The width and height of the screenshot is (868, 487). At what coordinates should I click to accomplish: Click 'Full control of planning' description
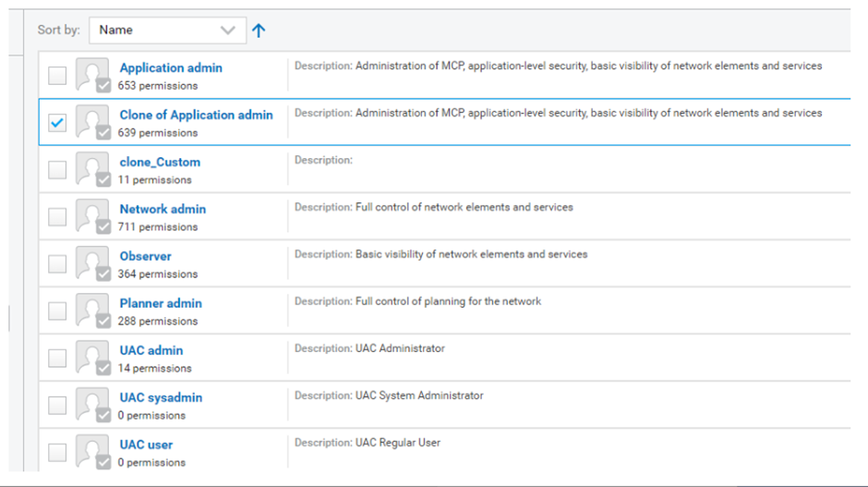click(449, 301)
